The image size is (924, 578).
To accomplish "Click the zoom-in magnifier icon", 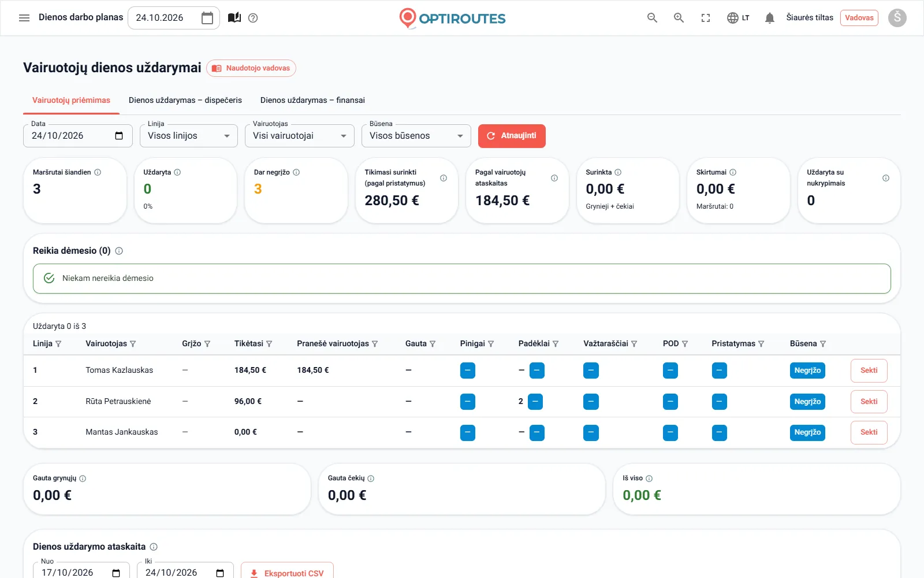I will coord(679,18).
